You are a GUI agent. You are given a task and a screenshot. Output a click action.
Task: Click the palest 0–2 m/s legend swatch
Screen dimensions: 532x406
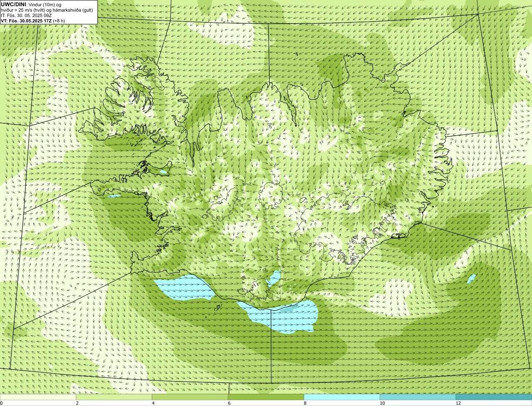coord(38,397)
